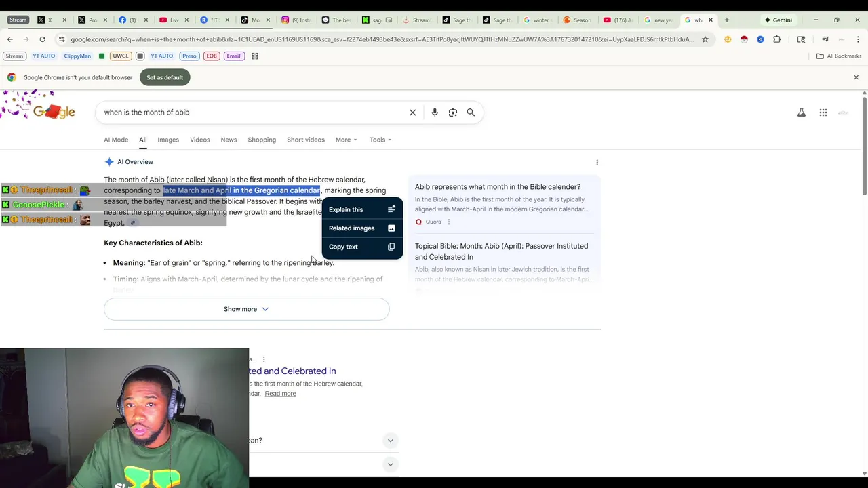Choose Explain this in popup menu

pos(362,209)
